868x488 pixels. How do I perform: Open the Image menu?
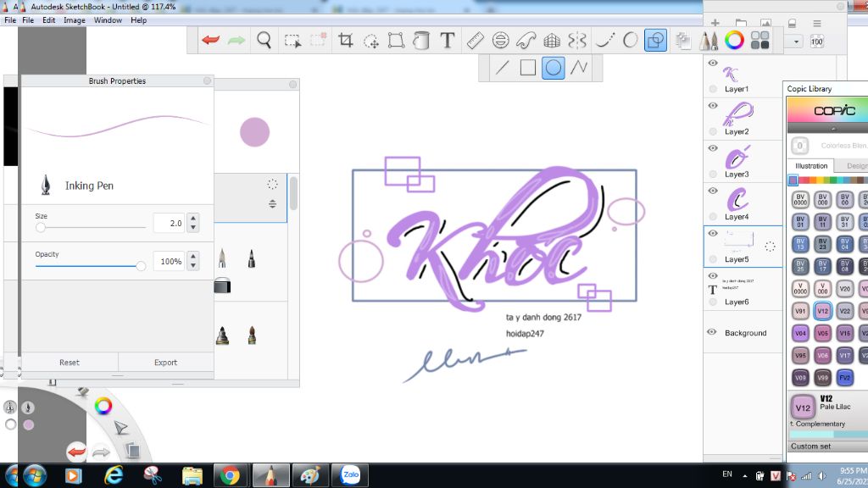point(75,20)
